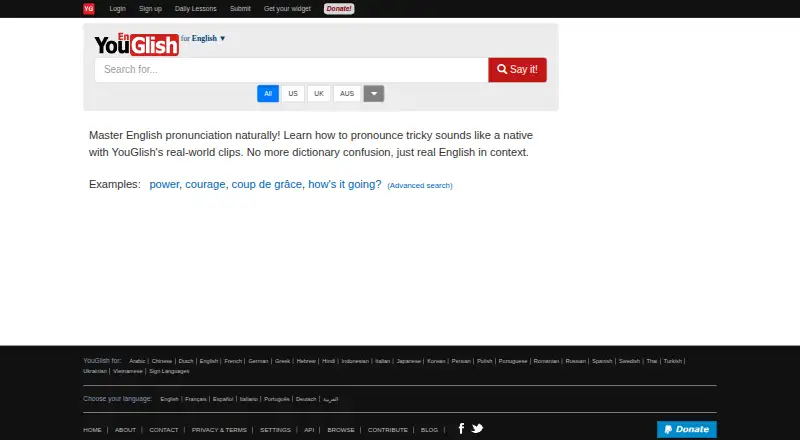Open YouGlish for Russian
This screenshot has height=440, width=800.
click(x=576, y=361)
